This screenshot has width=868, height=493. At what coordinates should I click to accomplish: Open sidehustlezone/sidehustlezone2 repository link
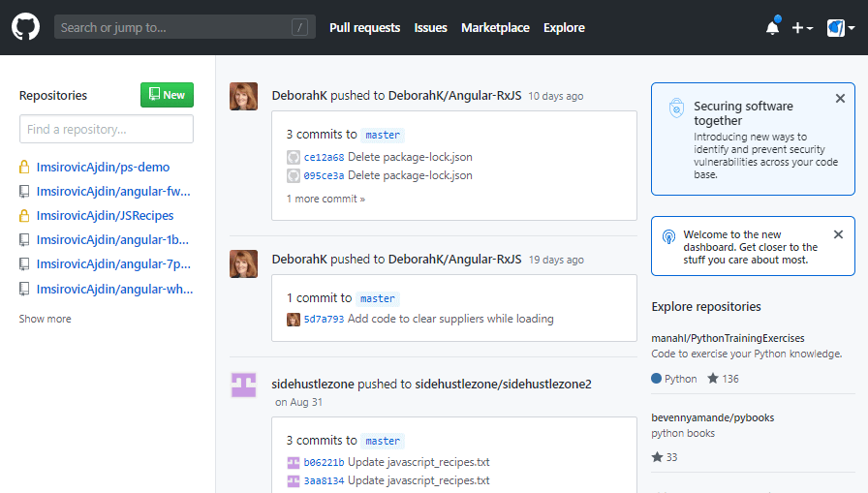503,384
